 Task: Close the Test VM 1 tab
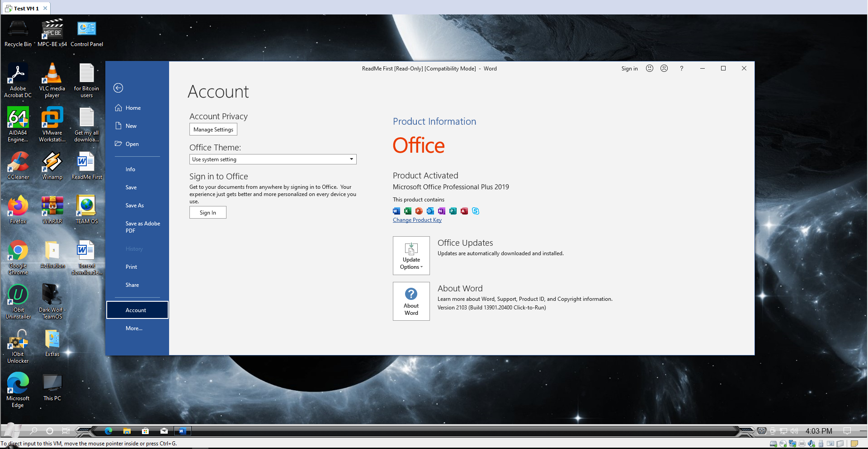45,8
